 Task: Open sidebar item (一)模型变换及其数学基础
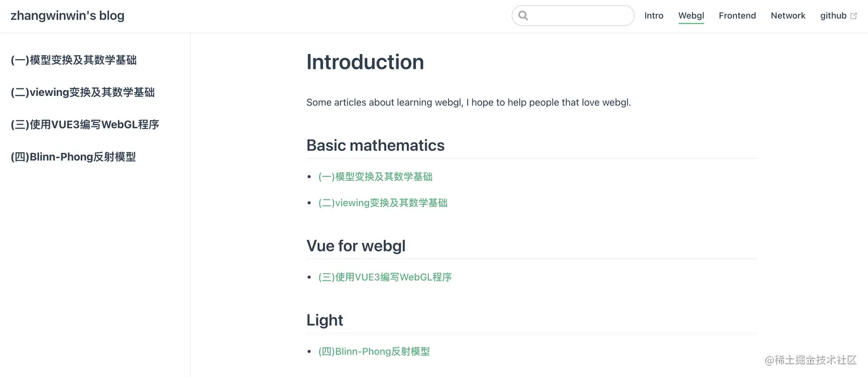73,60
